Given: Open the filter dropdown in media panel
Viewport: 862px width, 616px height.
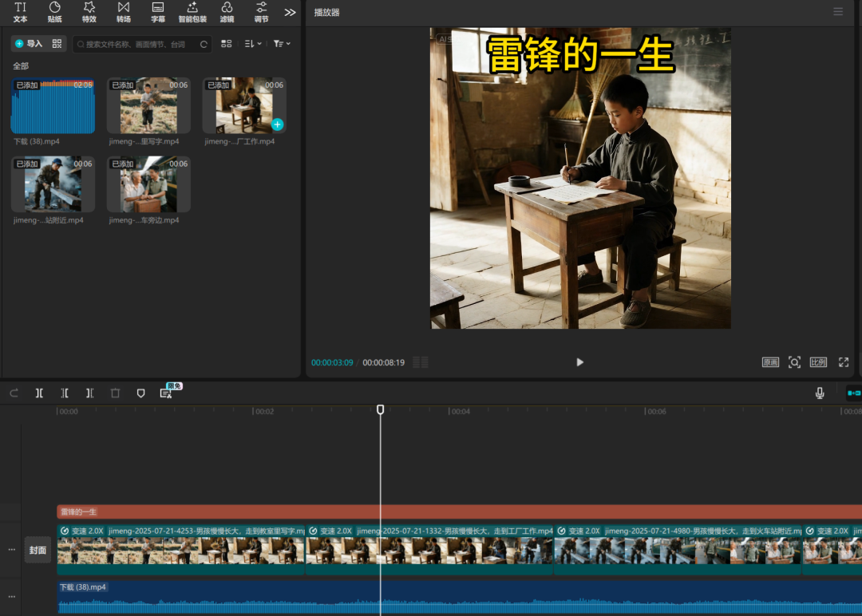Looking at the screenshot, I should pos(282,44).
